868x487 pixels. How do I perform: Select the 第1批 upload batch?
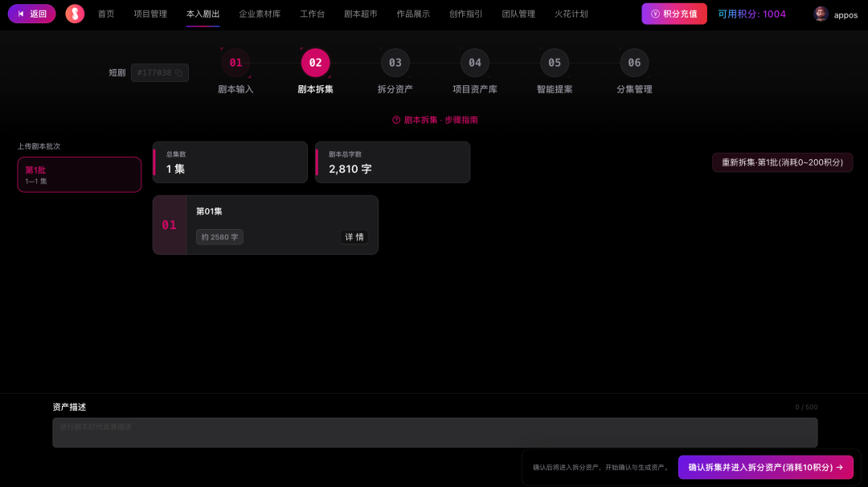coord(79,175)
